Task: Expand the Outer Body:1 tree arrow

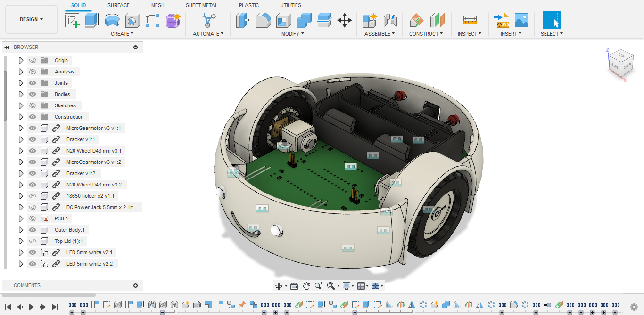Action: (21, 229)
